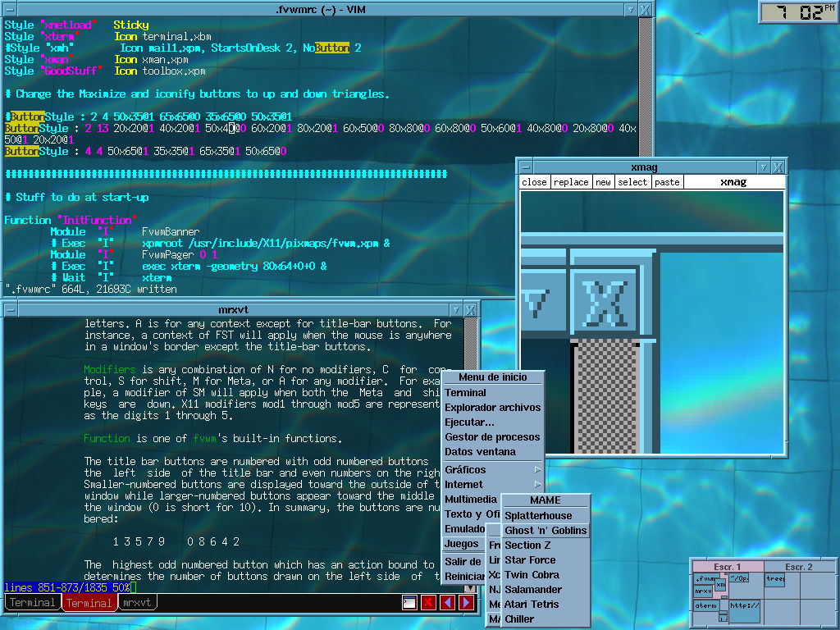Screen dimensions: 840x630
Task: Open the Multimedia submenu
Action: point(472,500)
